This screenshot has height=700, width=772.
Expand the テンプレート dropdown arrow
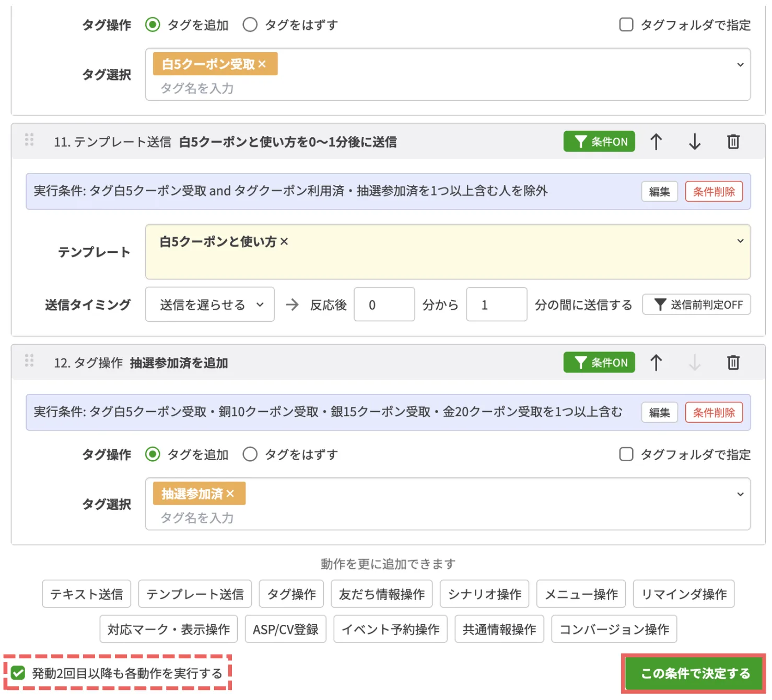point(740,241)
